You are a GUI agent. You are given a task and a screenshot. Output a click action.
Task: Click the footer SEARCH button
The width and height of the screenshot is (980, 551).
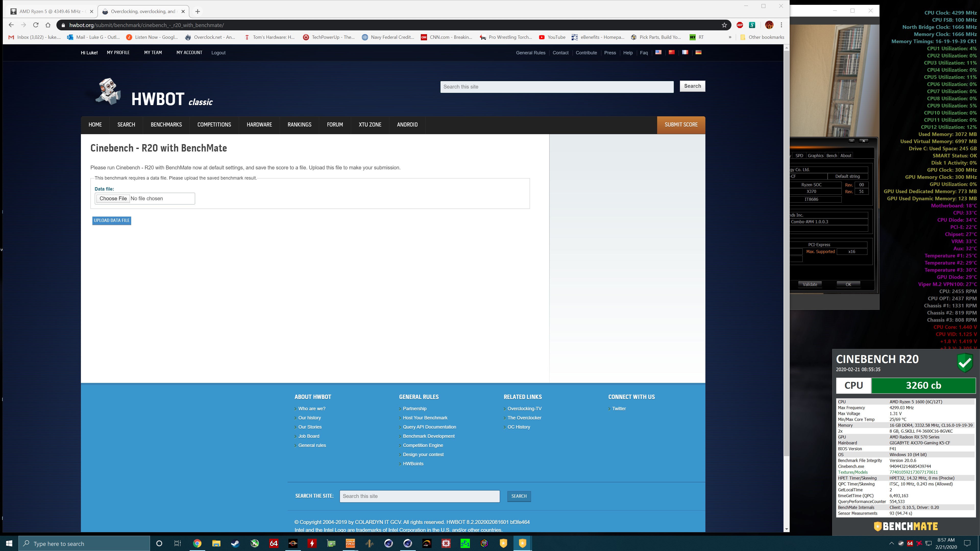(x=519, y=496)
